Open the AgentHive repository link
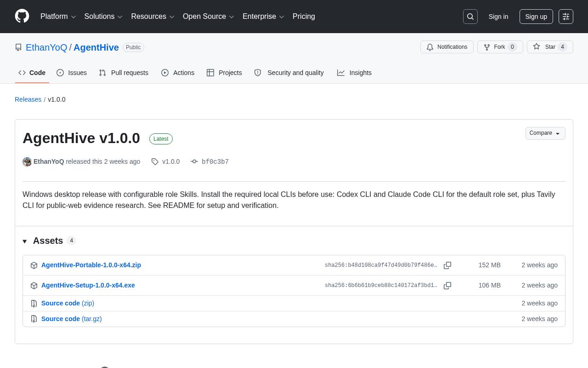This screenshot has height=368, width=588. pos(96,47)
